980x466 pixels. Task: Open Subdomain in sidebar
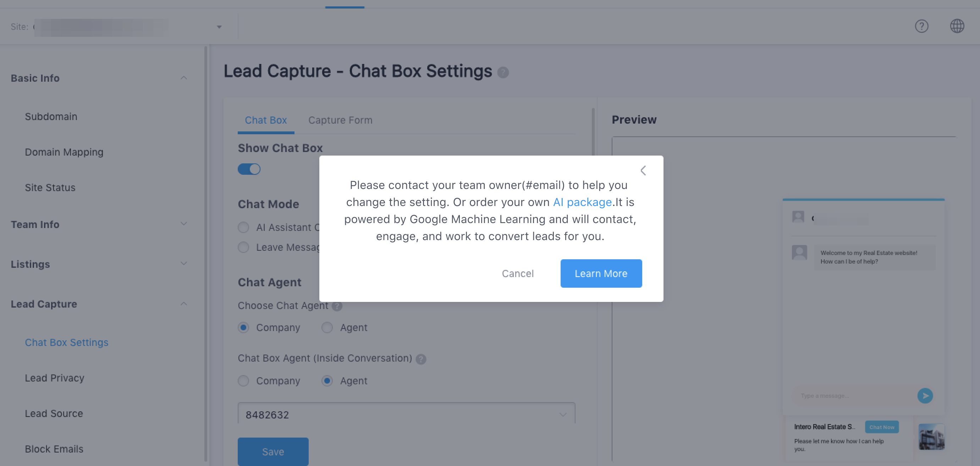point(51,116)
